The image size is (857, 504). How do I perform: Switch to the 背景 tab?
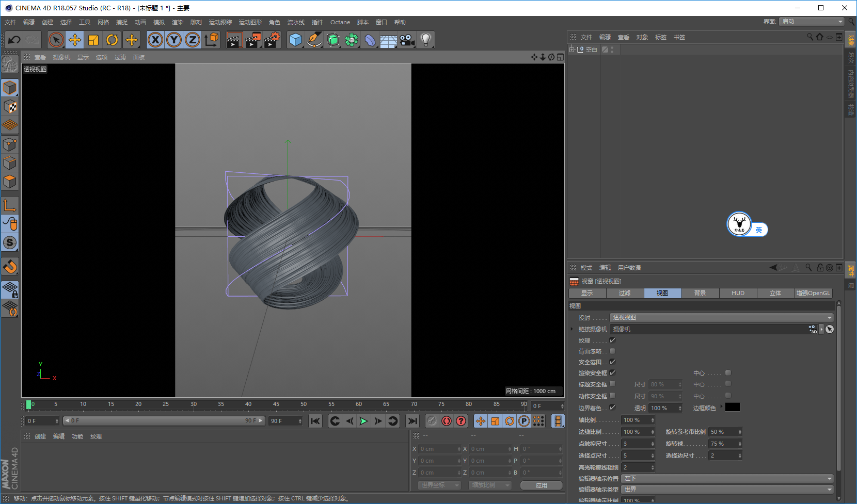coord(700,293)
